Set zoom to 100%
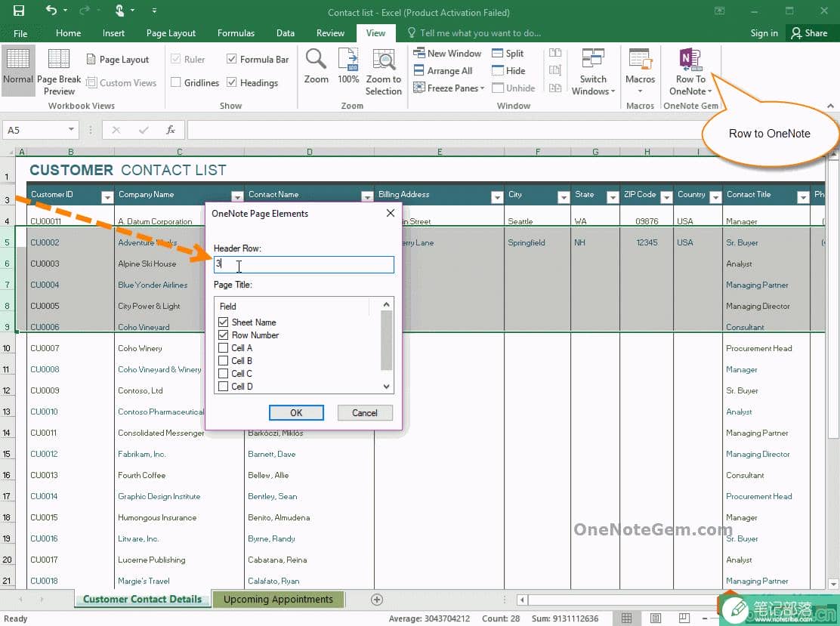The image size is (840, 626). pos(348,66)
